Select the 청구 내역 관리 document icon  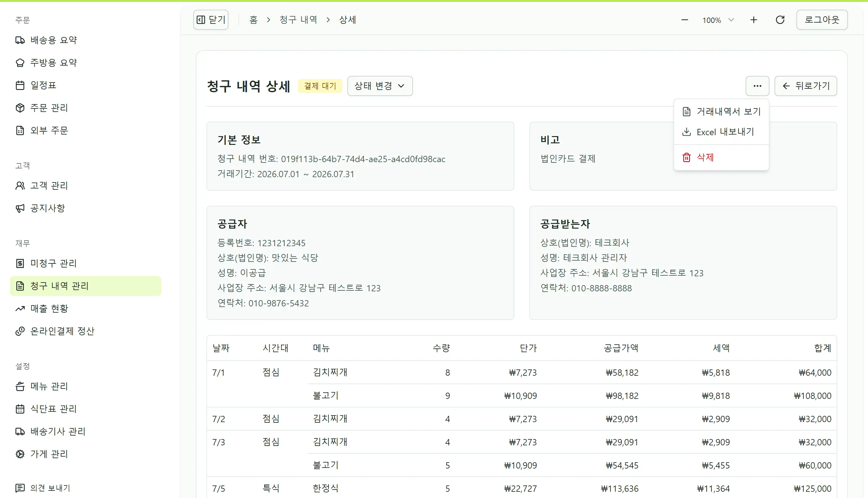20,286
